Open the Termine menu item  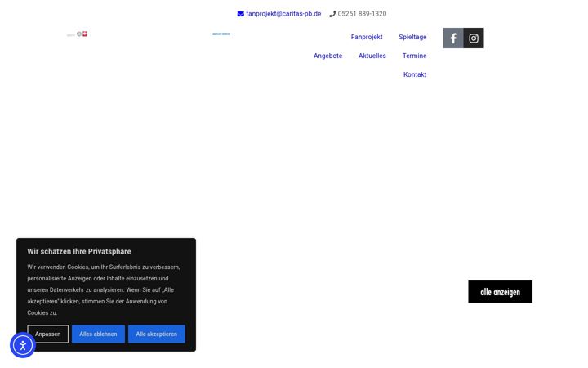(x=414, y=56)
